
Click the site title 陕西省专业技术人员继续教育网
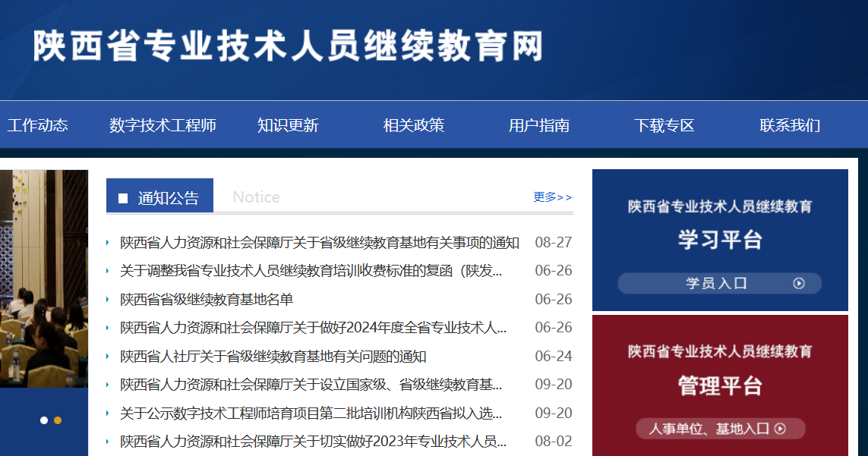(x=288, y=46)
